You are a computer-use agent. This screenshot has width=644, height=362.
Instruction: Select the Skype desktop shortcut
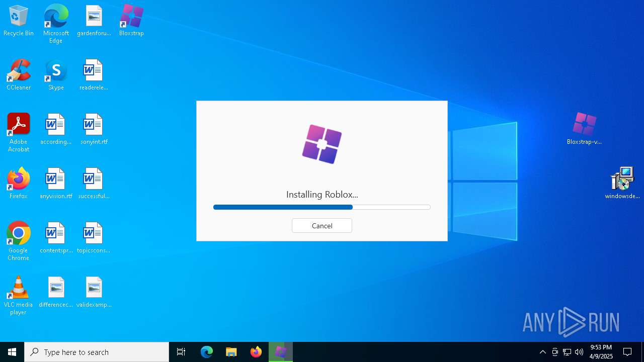pyautogui.click(x=56, y=75)
